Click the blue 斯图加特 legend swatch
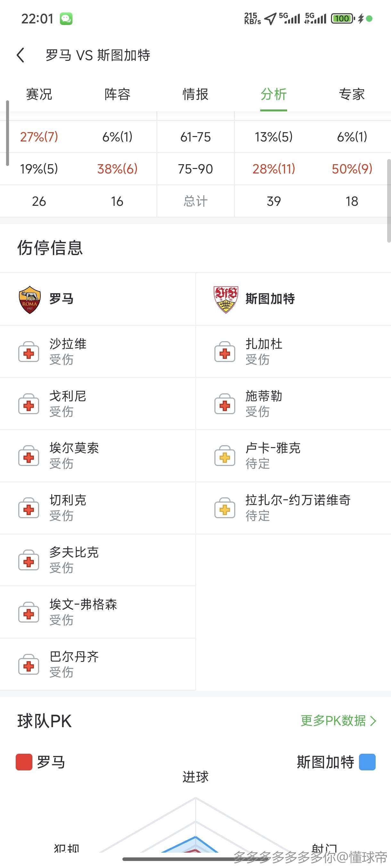391x868 pixels. [x=367, y=762]
